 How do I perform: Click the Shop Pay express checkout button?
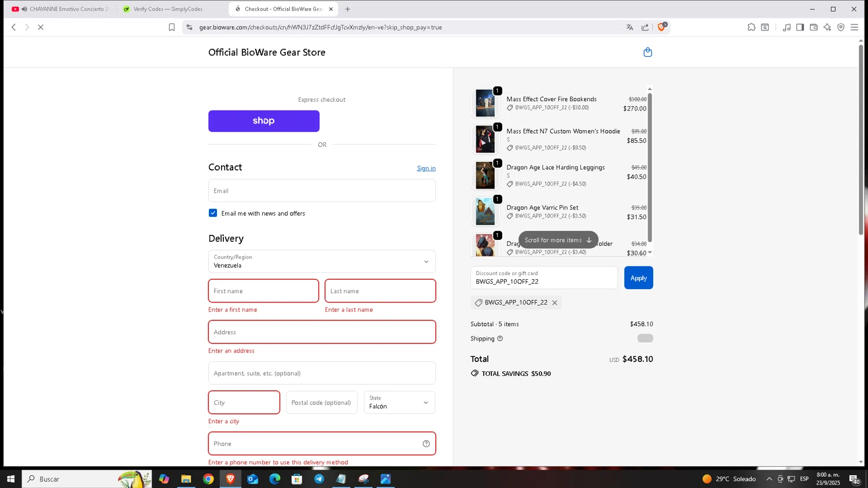pyautogui.click(x=264, y=121)
